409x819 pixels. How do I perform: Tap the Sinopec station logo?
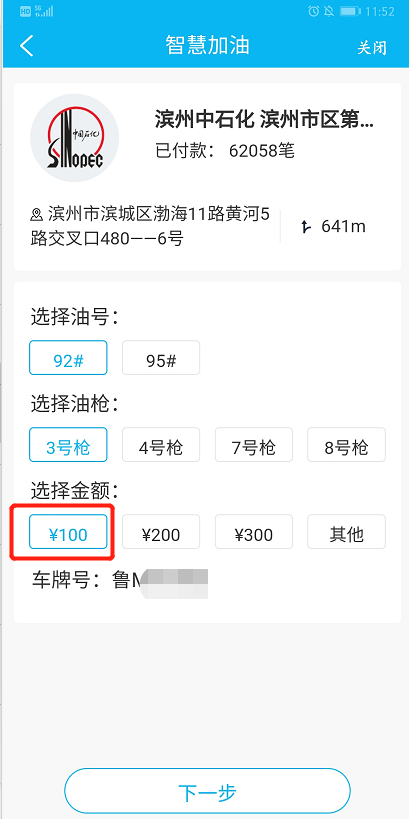tap(75, 138)
